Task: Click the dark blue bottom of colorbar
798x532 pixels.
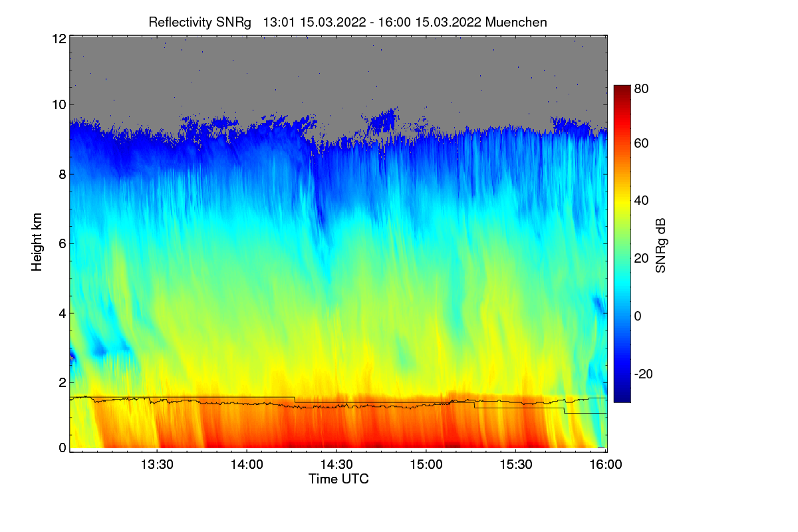Action: coord(621,396)
